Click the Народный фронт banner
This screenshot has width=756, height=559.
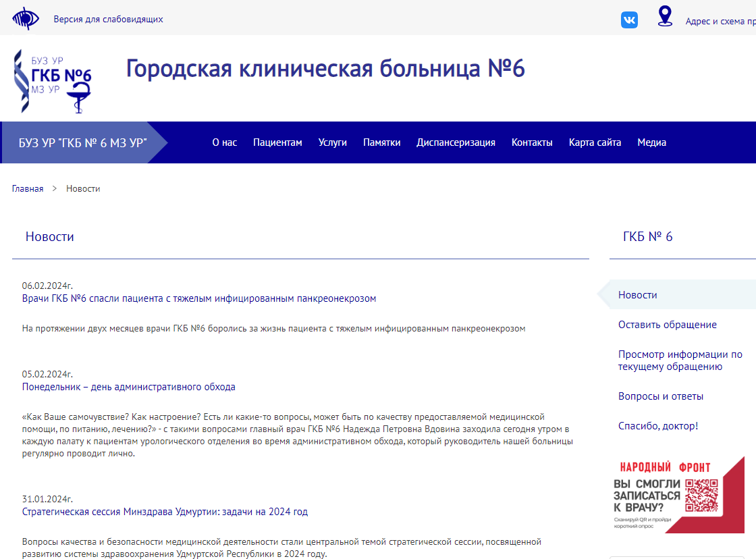[678, 495]
